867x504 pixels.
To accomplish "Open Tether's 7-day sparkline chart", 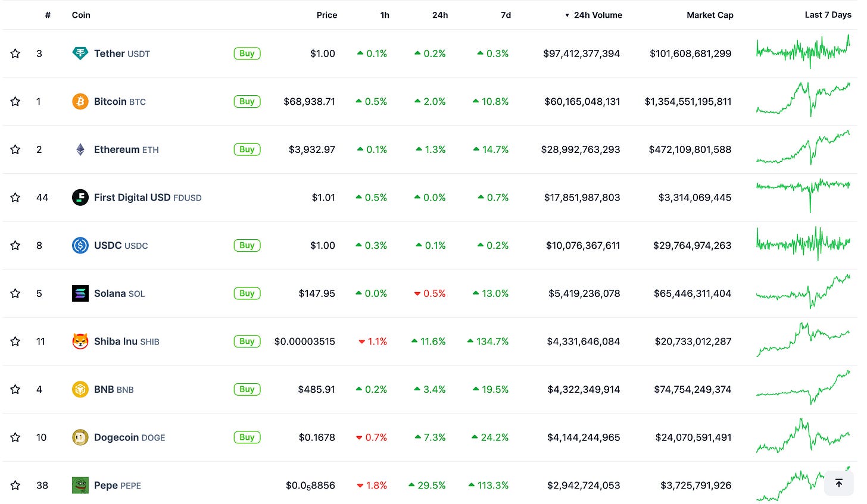I will pos(803,52).
